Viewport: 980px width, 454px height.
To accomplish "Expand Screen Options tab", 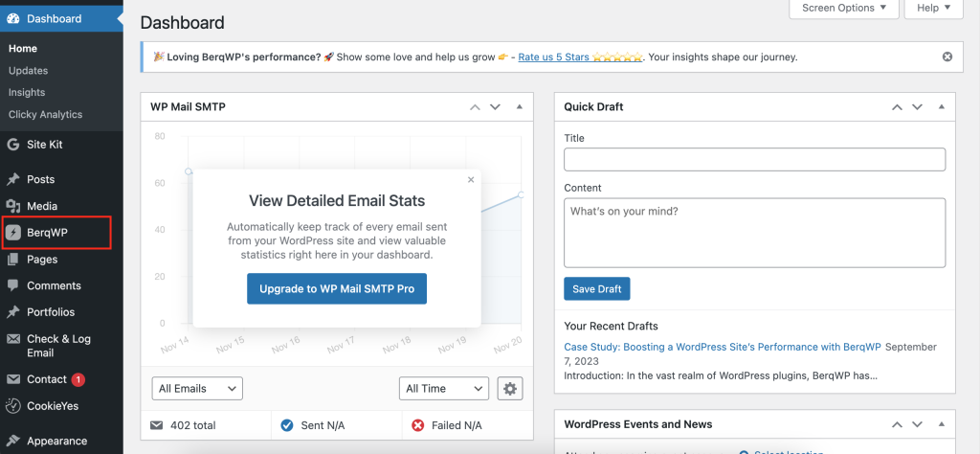I will pos(844,9).
